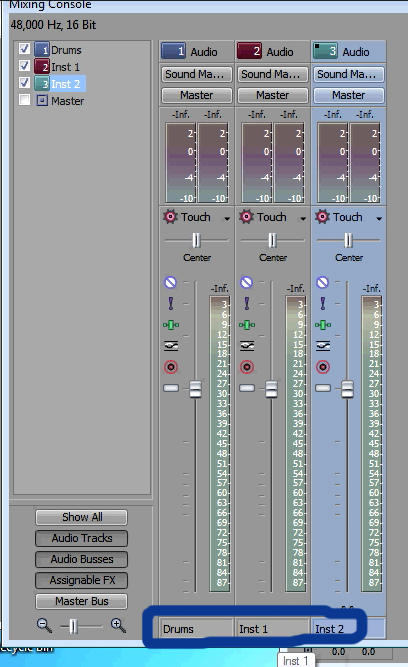The width and height of the screenshot is (408, 667).
Task: Arm Inst 1 channel for record
Action: point(247,367)
